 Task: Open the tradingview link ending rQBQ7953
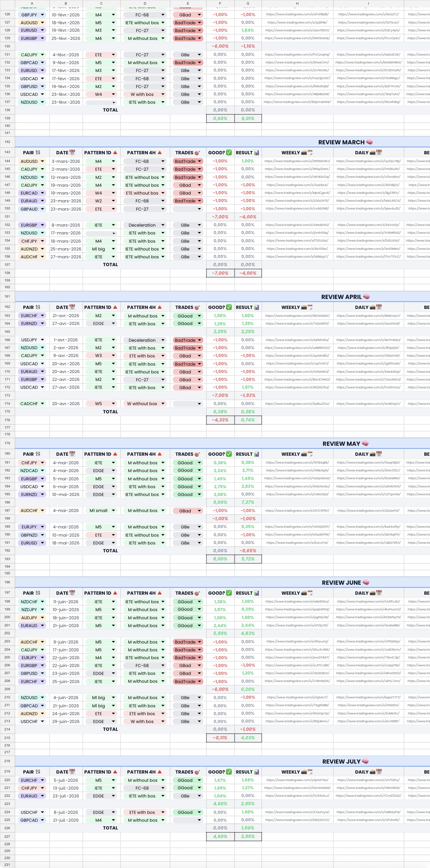click(x=368, y=543)
